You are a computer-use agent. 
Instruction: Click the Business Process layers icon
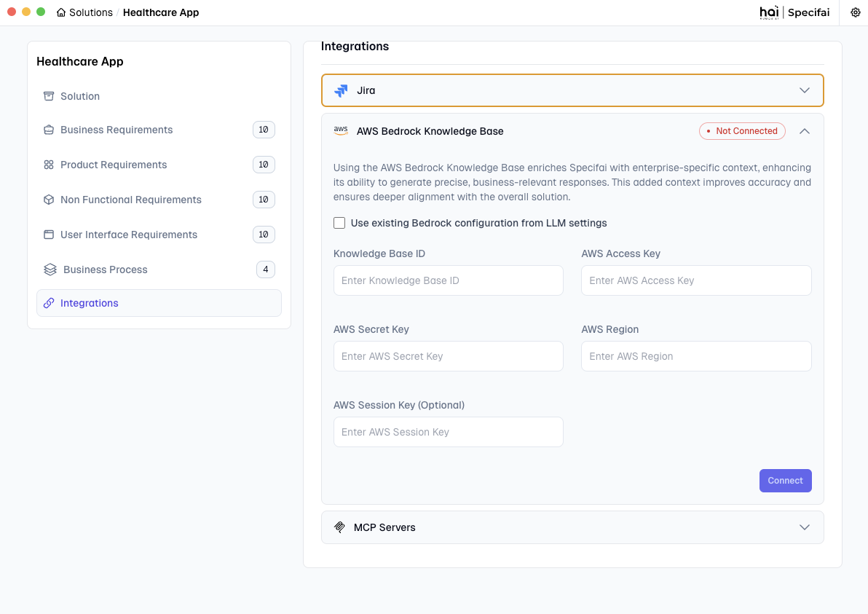tap(50, 269)
